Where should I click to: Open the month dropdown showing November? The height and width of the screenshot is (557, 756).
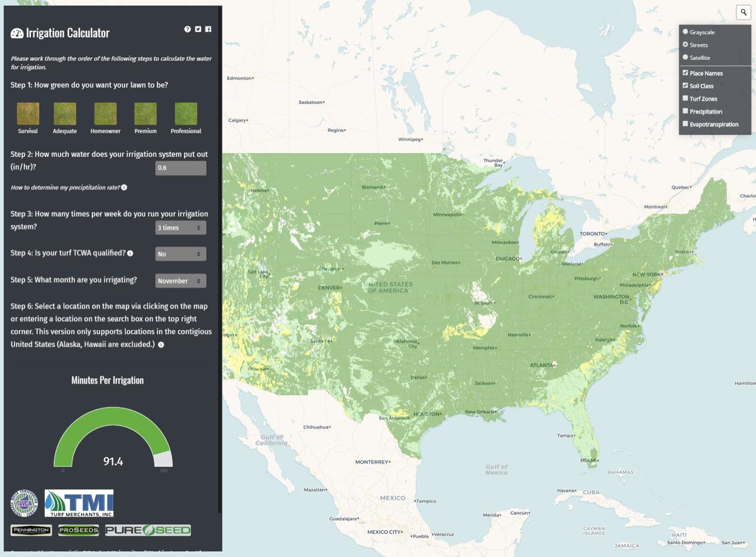181,281
